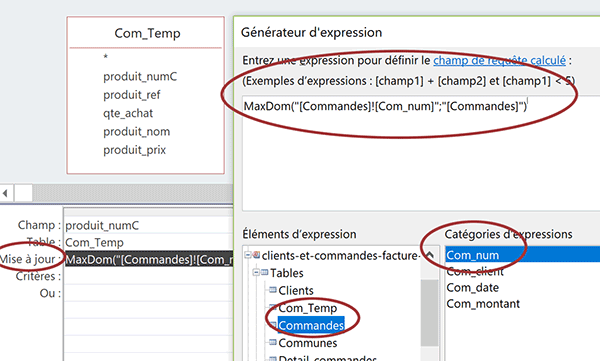Select Commandes in the tables tree
This screenshot has height=361, width=600.
311,325
